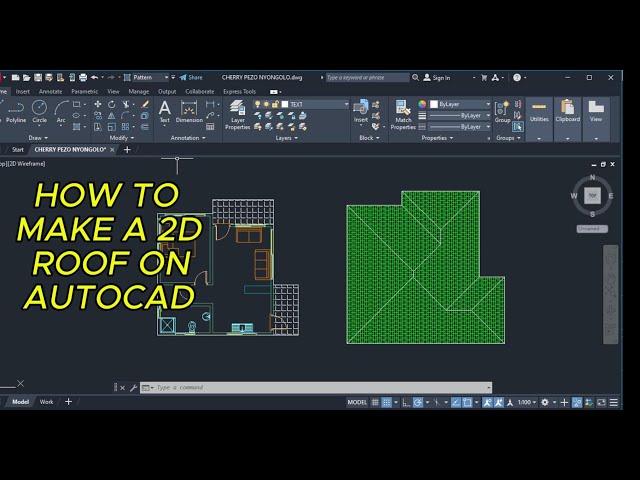Viewport: 640px width, 480px height.
Task: Select the Mirror tool
Action: click(111, 116)
